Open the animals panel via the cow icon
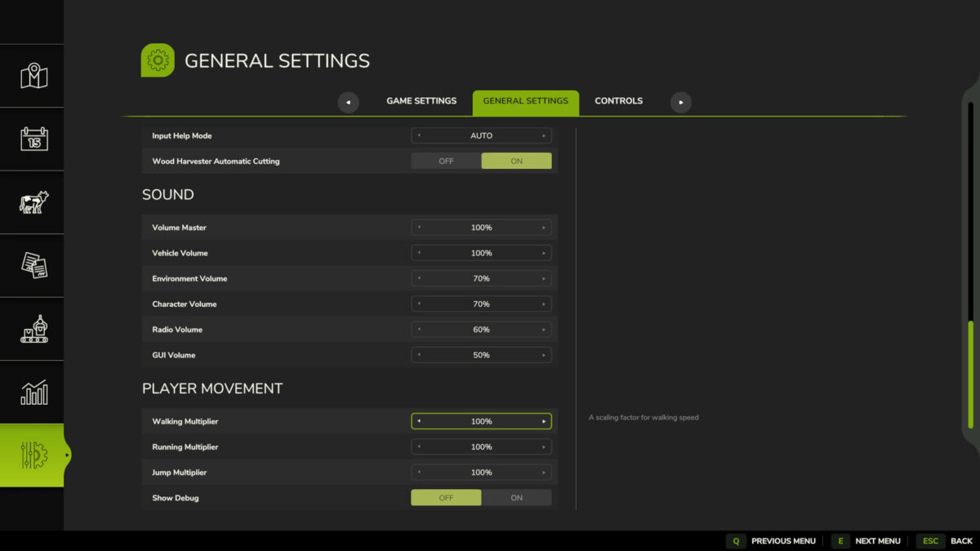The image size is (980, 551). (31, 202)
